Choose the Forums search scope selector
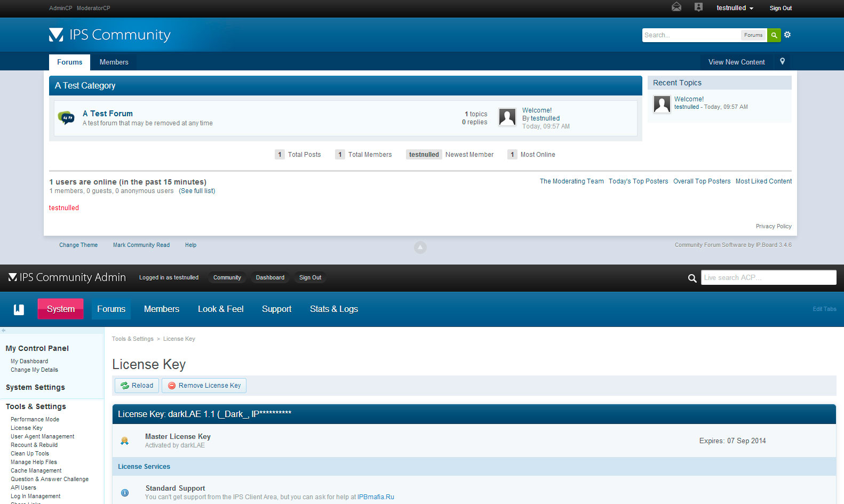 [x=753, y=35]
